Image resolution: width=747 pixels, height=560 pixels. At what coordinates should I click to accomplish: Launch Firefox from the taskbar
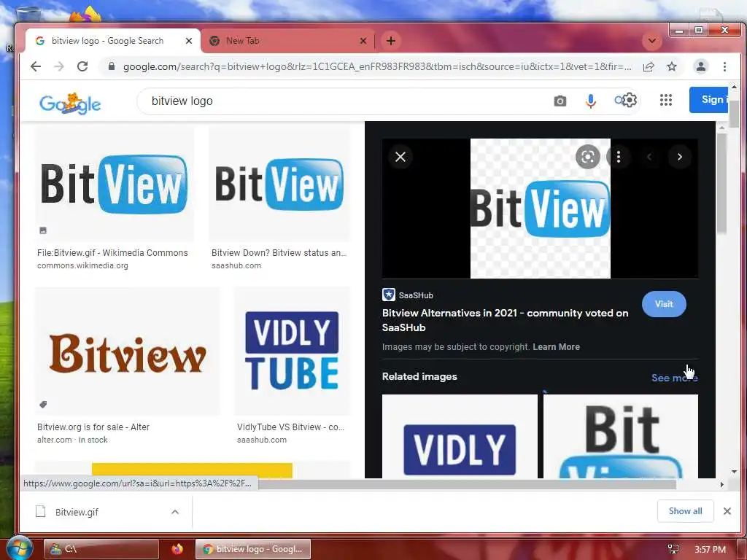[177, 549]
